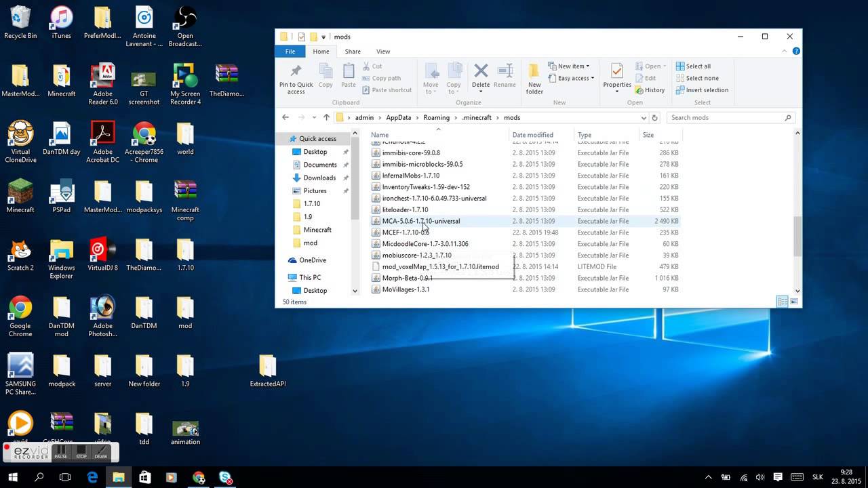Select the iTunes desktop icon
Viewport: 868px width, 488px height.
click(61, 23)
